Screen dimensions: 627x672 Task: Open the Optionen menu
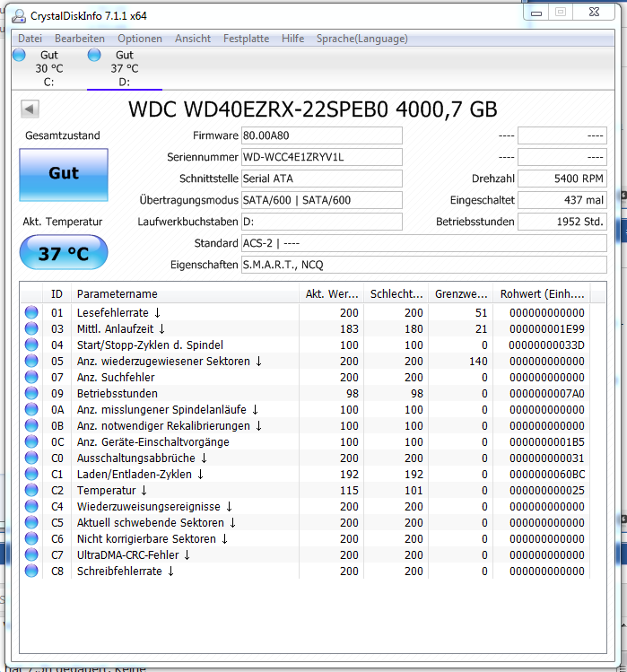140,39
